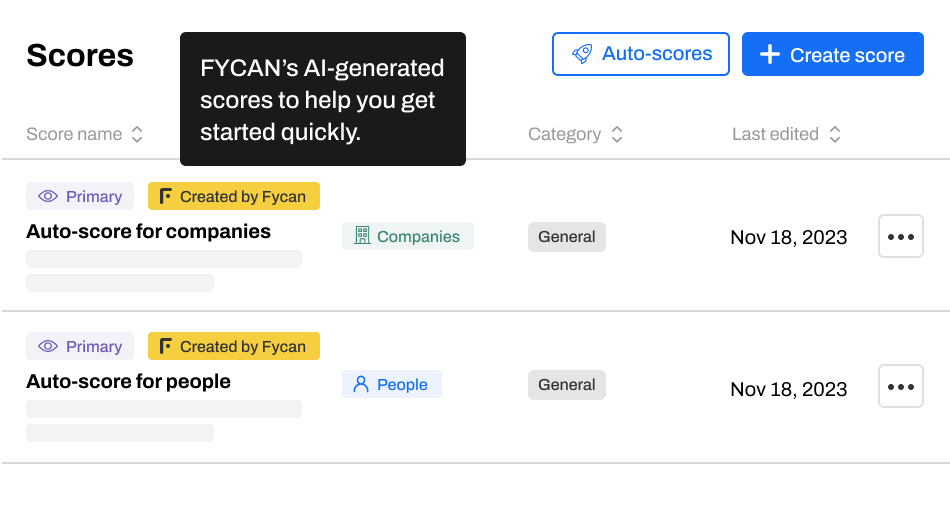The width and height of the screenshot is (950, 532).
Task: Click the Create score button
Action: (x=832, y=54)
